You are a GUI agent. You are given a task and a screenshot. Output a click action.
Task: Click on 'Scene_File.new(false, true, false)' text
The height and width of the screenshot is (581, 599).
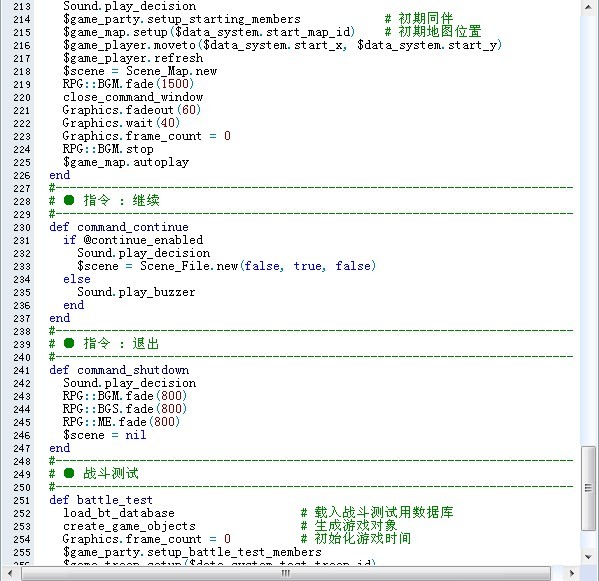click(258, 266)
